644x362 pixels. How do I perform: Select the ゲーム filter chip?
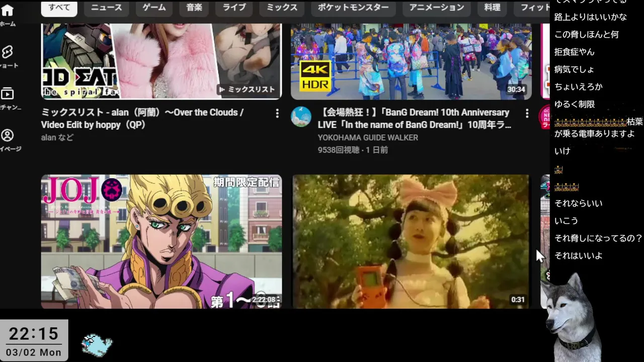pyautogui.click(x=154, y=8)
